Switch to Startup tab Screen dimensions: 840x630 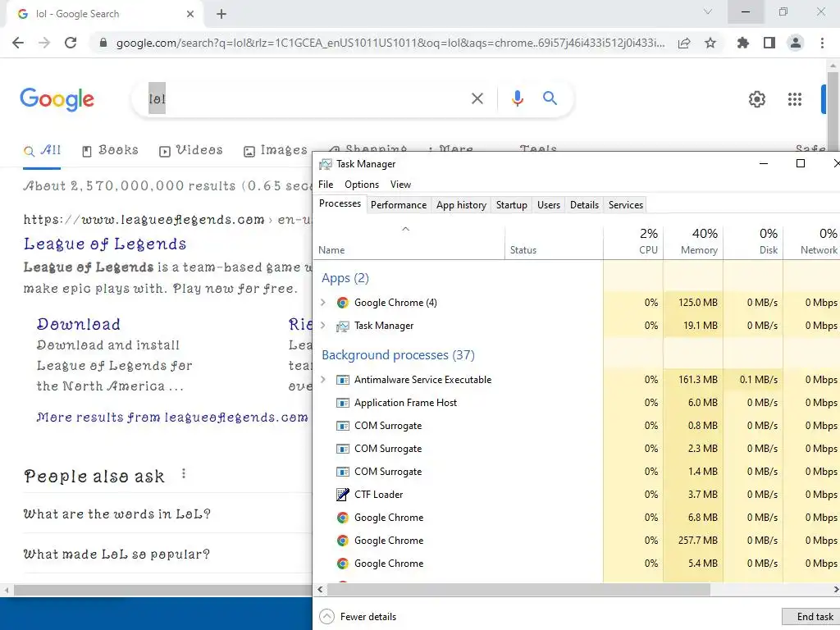point(512,205)
